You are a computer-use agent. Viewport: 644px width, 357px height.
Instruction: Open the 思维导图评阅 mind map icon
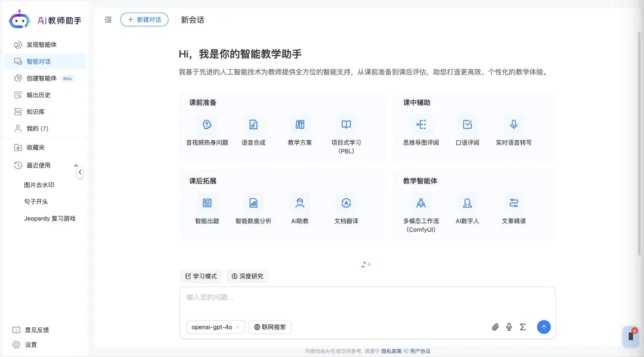(421, 125)
